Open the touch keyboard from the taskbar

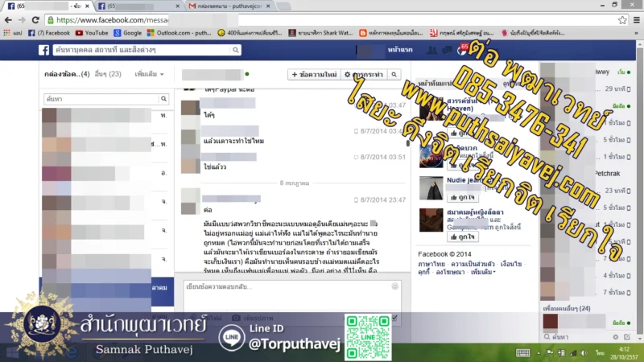522,352
